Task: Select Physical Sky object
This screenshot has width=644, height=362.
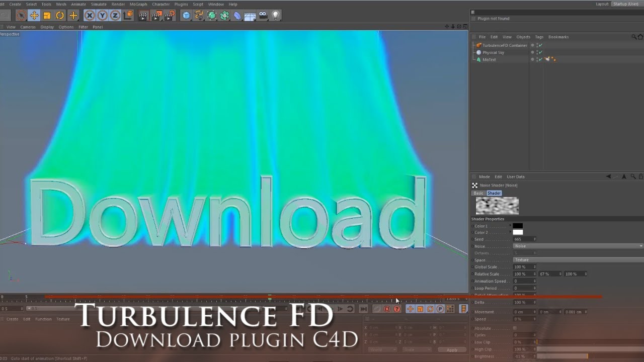Action: pyautogui.click(x=493, y=52)
